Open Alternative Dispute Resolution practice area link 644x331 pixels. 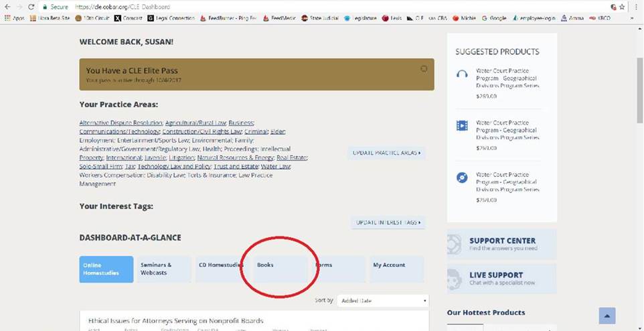[121, 123]
